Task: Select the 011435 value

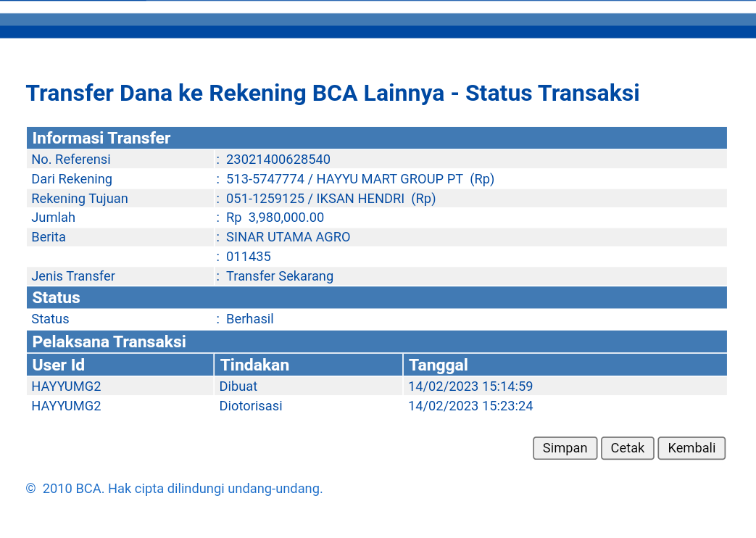Action: (248, 257)
